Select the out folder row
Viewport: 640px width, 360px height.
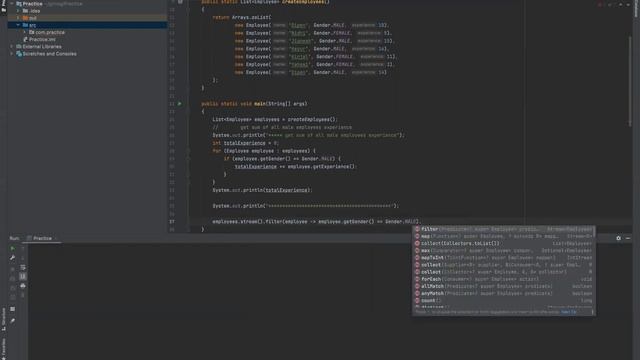[x=87, y=18]
